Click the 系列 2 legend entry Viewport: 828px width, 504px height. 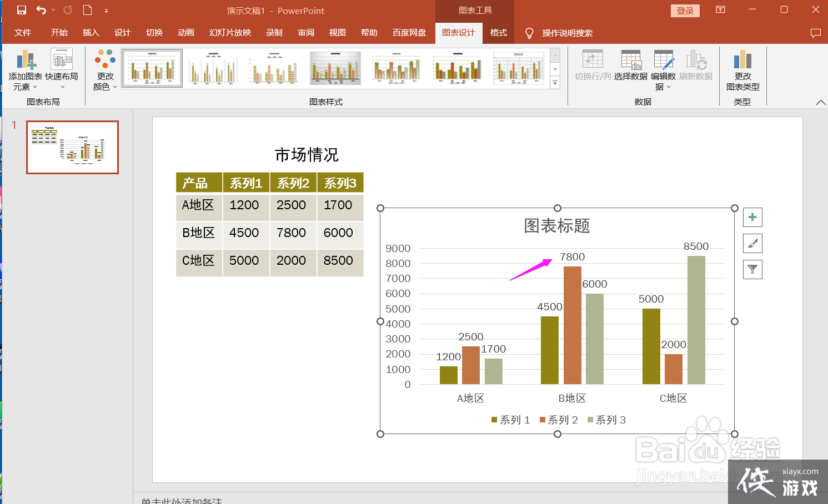click(x=559, y=420)
